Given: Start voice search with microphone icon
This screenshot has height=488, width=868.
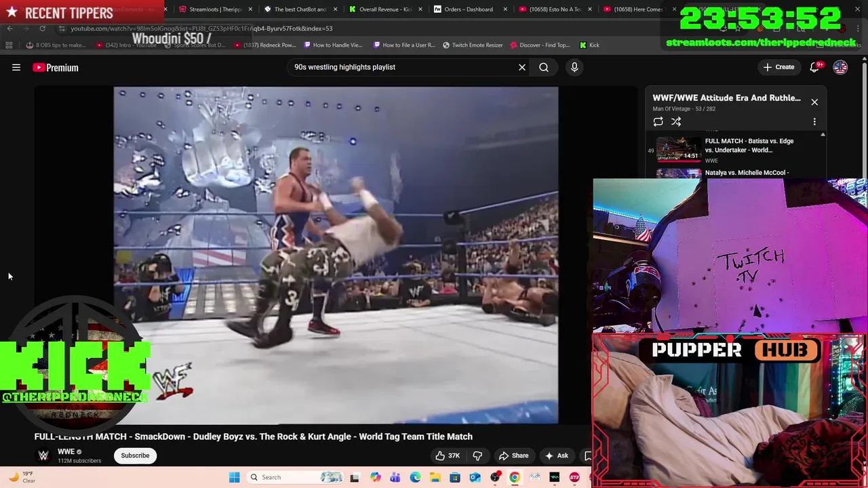Looking at the screenshot, I should pos(574,67).
